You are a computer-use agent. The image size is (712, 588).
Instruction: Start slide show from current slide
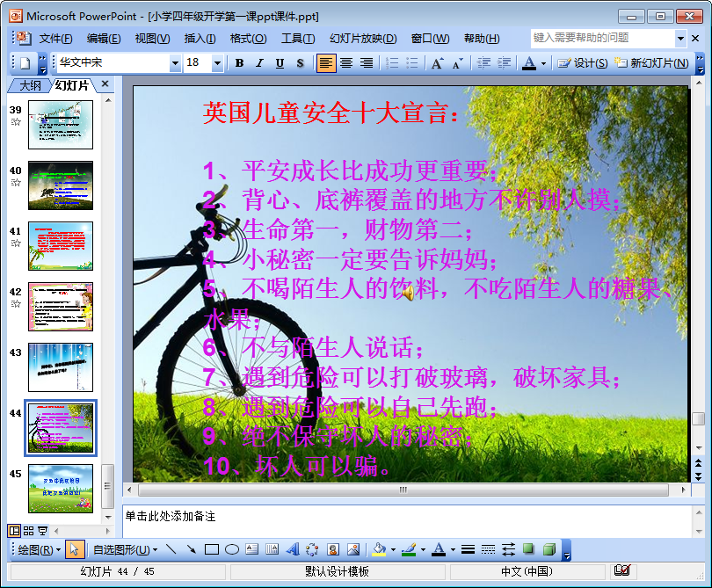[x=43, y=531]
